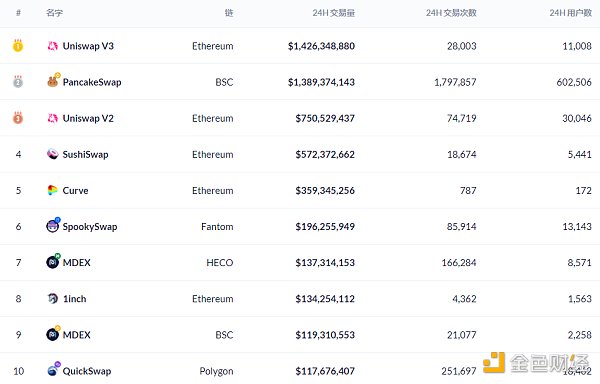Open the SushiSwap name link
Viewport: 600px width, 384px height.
[x=85, y=155]
